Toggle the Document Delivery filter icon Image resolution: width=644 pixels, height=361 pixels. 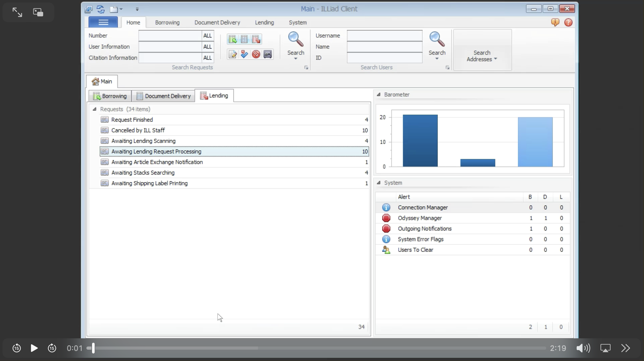tap(244, 39)
